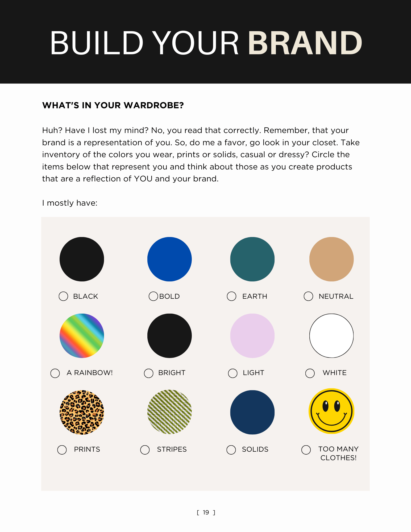Select the BOLD radio circle
The height and width of the screenshot is (532, 411).
click(153, 296)
